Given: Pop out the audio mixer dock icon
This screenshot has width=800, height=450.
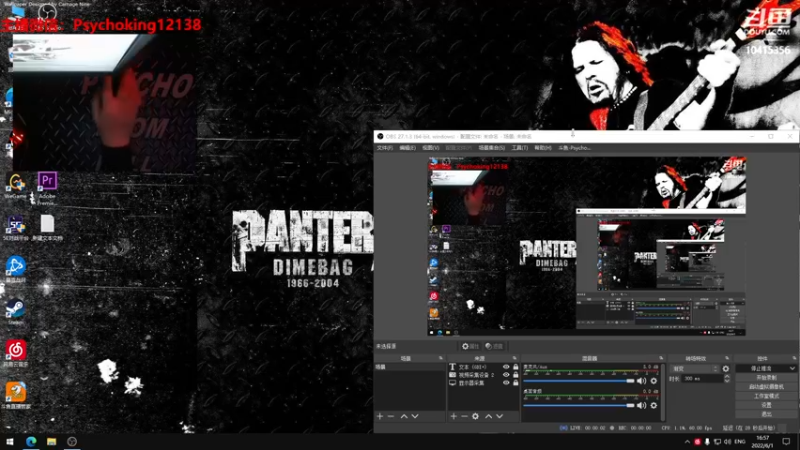Looking at the screenshot, I should click(661, 358).
